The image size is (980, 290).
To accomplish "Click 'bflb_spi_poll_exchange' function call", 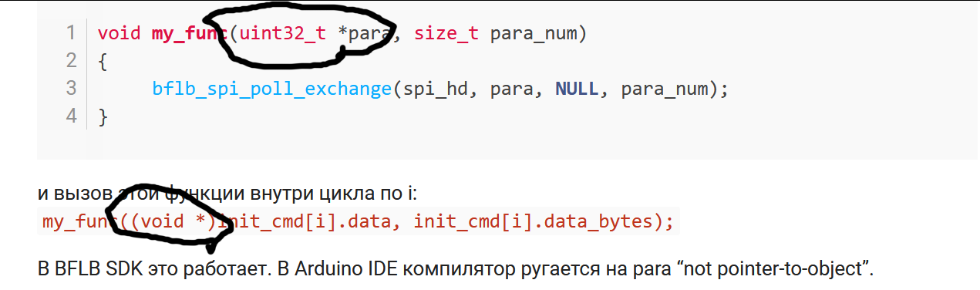I will click(x=272, y=89).
